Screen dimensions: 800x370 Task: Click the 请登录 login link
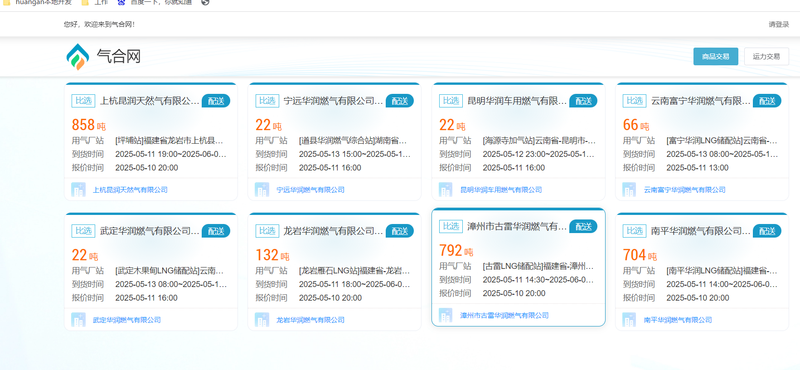pyautogui.click(x=779, y=24)
